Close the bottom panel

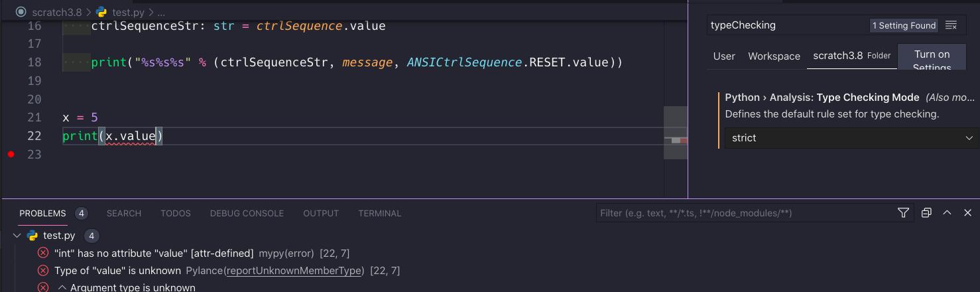point(967,213)
